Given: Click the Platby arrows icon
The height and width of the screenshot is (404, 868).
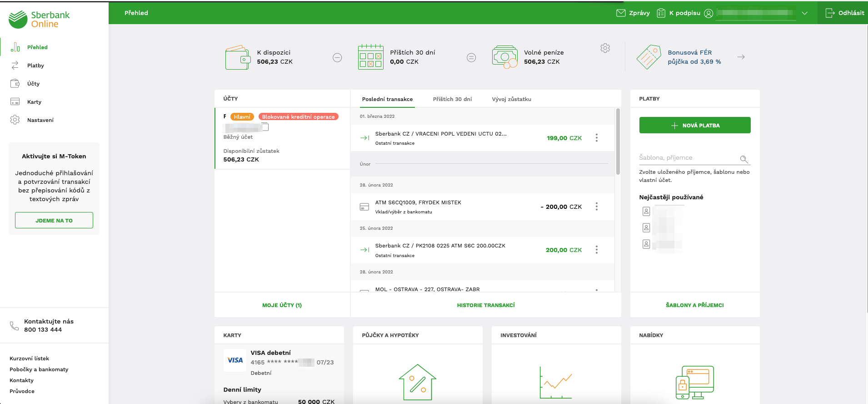Looking at the screenshot, I should point(15,65).
